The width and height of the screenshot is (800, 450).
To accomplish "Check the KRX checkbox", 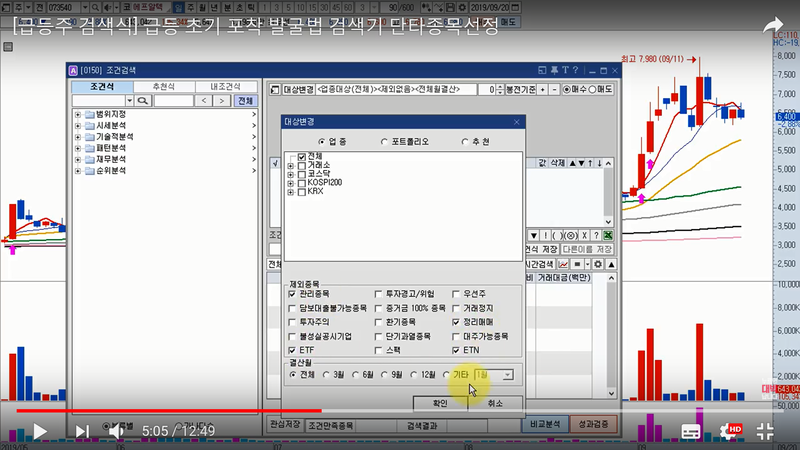I will (x=302, y=192).
